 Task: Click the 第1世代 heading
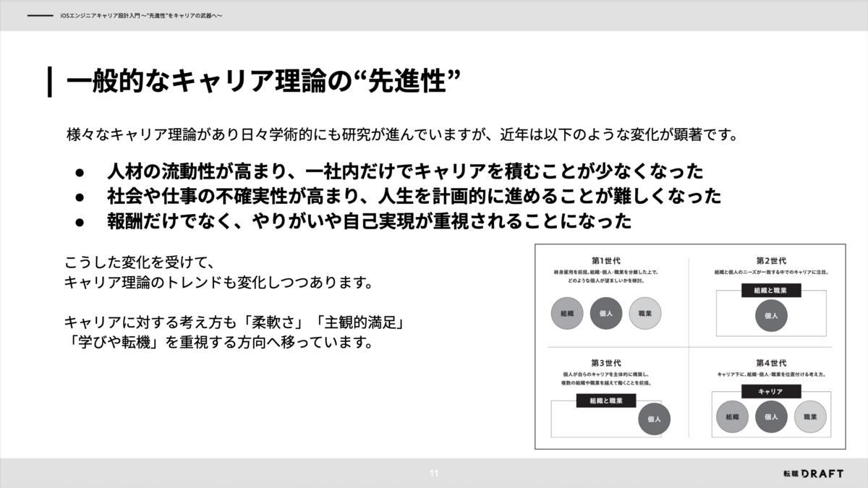(606, 260)
